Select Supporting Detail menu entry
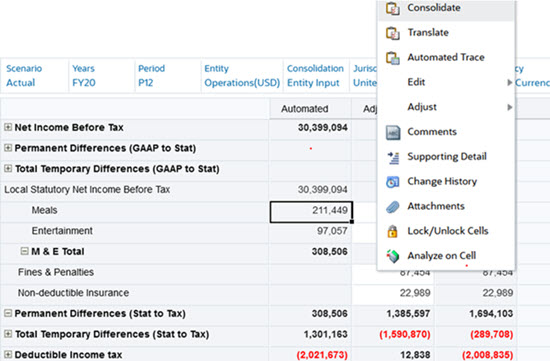The width and height of the screenshot is (550, 361). [446, 157]
